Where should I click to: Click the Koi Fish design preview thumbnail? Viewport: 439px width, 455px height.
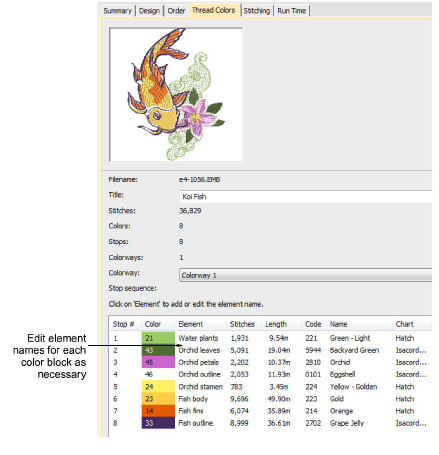[x=176, y=95]
